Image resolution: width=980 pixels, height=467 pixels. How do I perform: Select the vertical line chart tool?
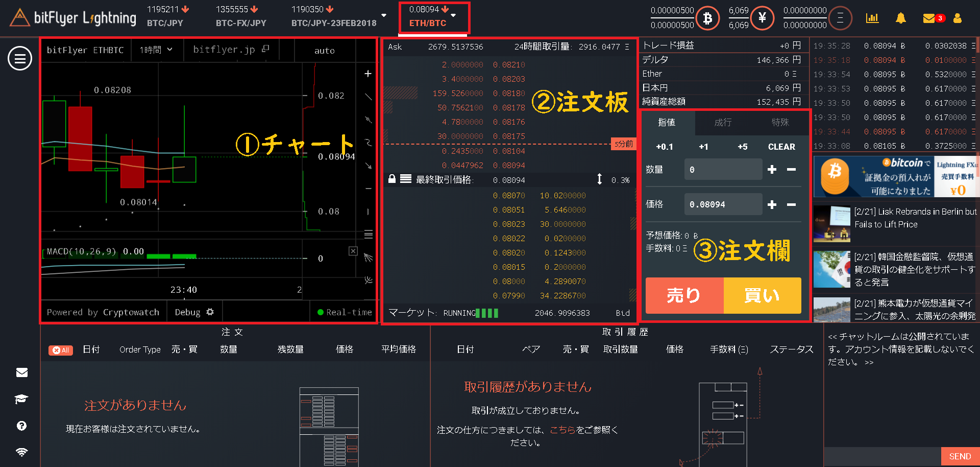point(367,212)
